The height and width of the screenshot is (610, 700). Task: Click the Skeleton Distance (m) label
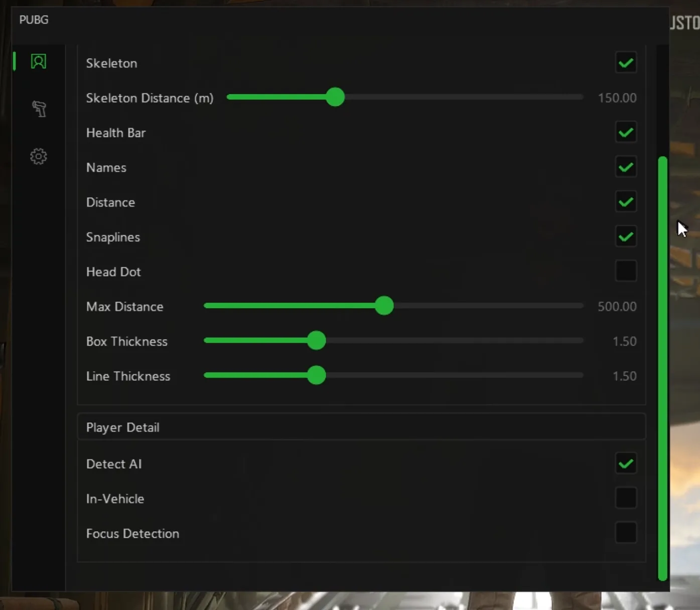[150, 98]
